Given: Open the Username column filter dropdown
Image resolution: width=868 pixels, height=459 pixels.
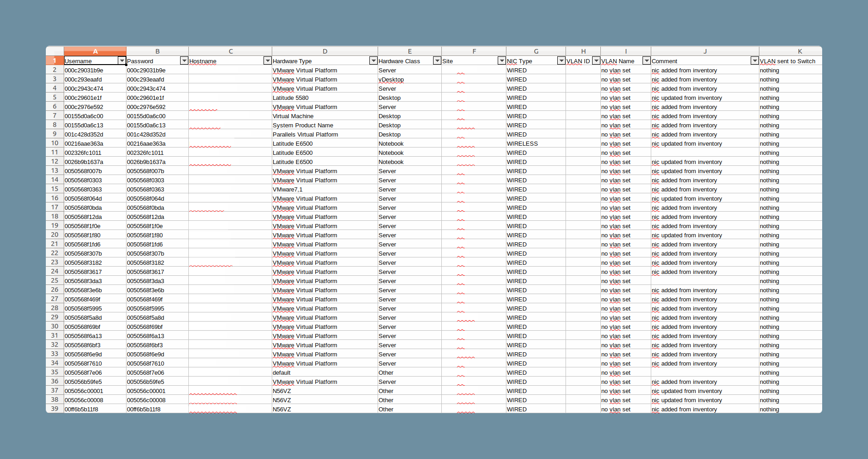Looking at the screenshot, I should [x=121, y=61].
